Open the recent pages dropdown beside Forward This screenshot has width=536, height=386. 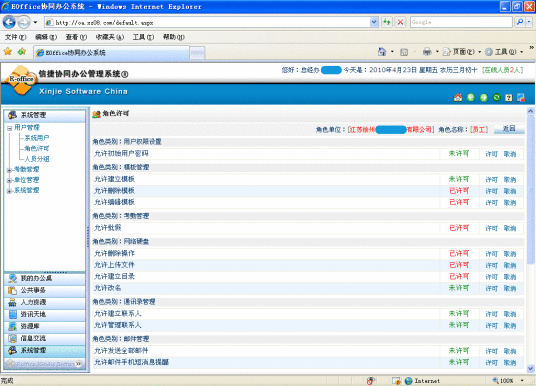tap(35, 23)
